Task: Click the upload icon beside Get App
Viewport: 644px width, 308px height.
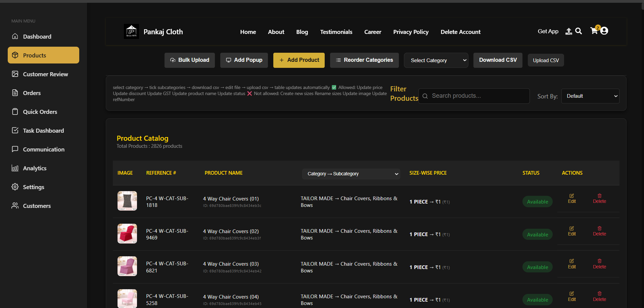Action: (568, 31)
